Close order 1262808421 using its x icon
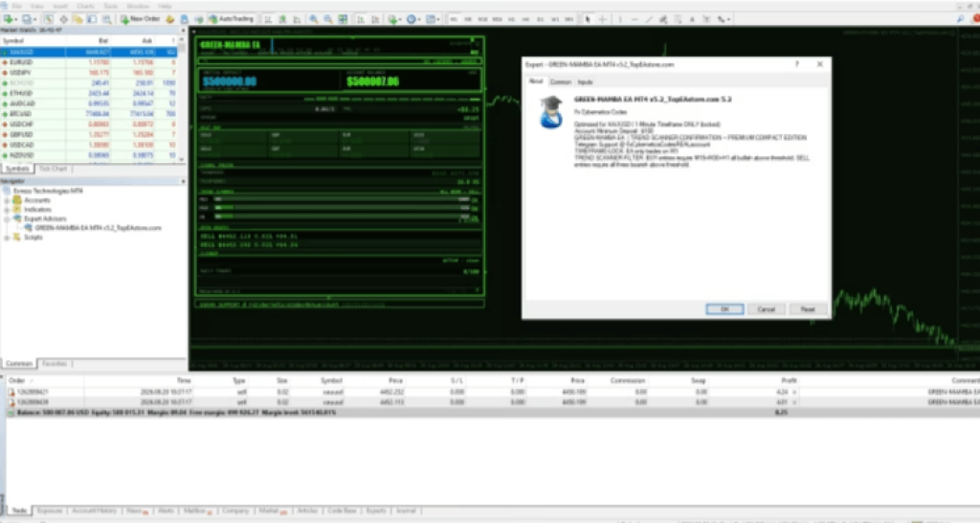Viewport: 980px width, 523px height. pos(794,393)
